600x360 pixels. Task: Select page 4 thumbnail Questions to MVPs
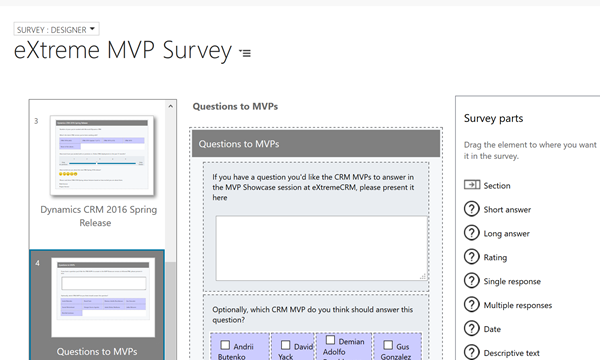click(x=103, y=297)
